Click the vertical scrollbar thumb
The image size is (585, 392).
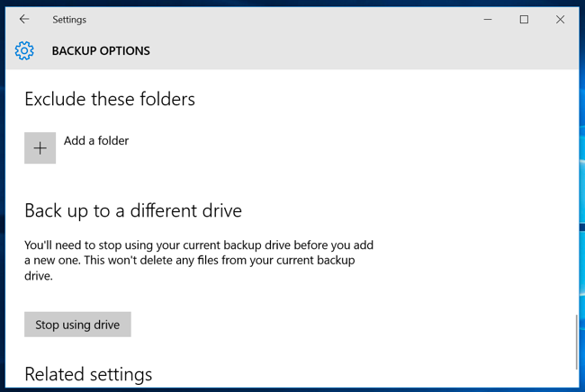point(575,342)
